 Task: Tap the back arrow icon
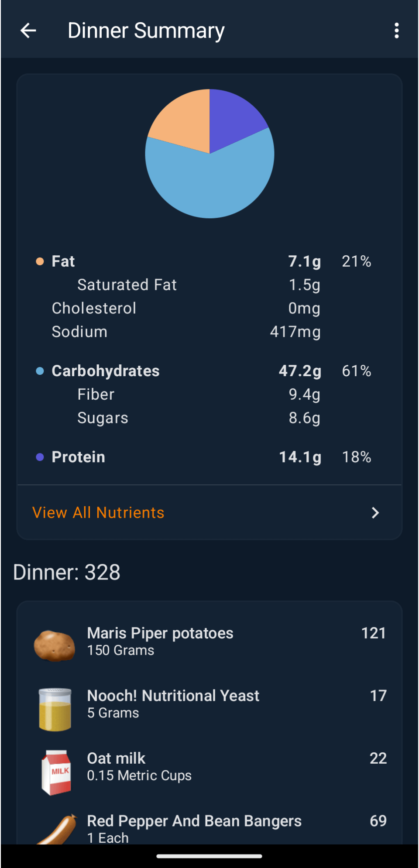point(28,31)
